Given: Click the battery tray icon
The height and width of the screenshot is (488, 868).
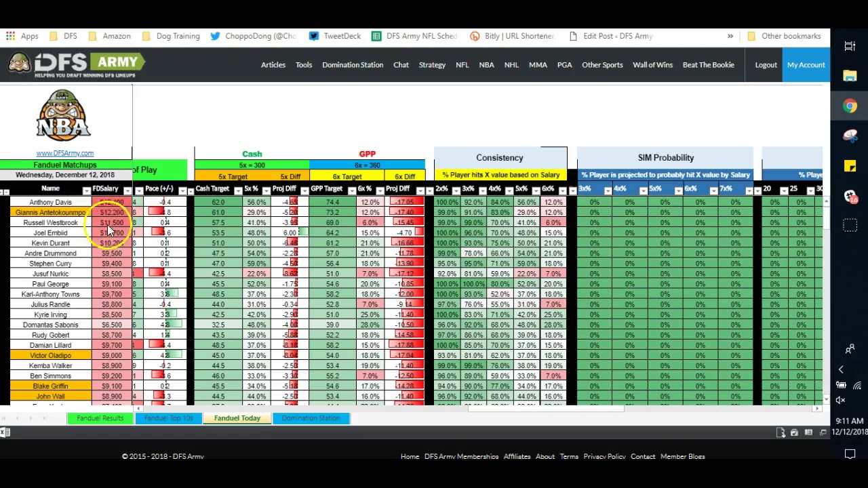Looking at the screenshot, I should click(841, 385).
